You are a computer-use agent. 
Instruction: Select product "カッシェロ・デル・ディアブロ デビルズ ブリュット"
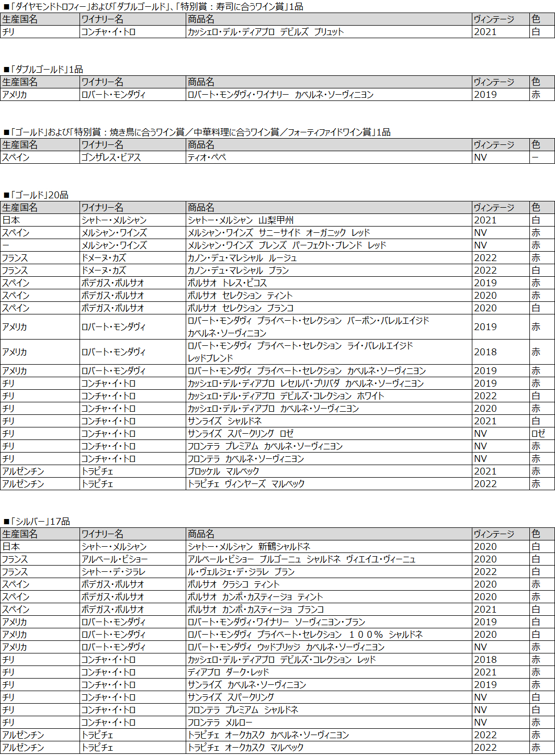266,32
